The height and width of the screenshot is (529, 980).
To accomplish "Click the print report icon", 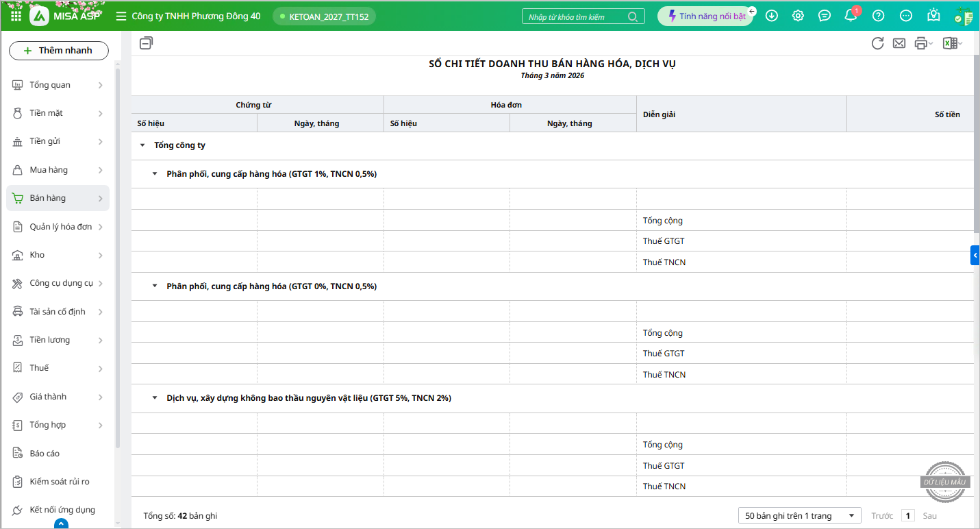I will tap(920, 43).
